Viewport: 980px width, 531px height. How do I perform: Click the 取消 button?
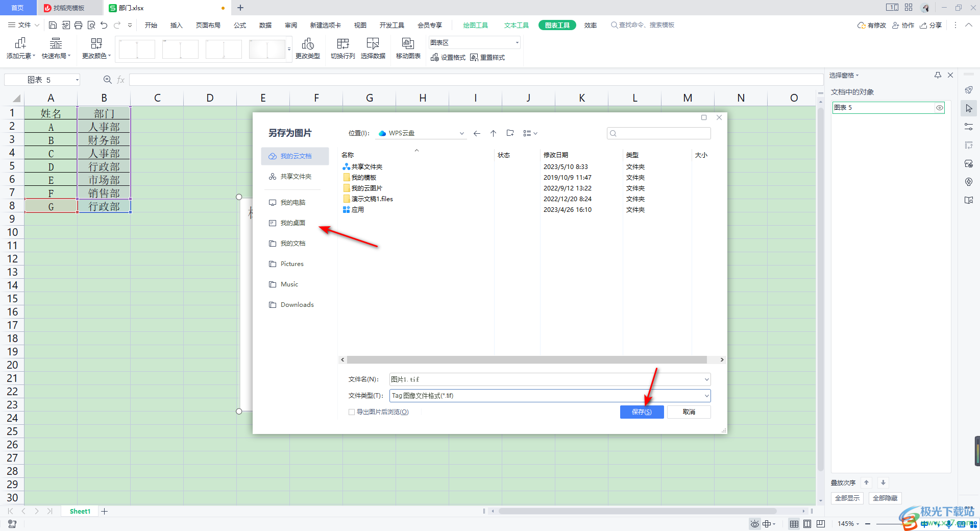(689, 412)
